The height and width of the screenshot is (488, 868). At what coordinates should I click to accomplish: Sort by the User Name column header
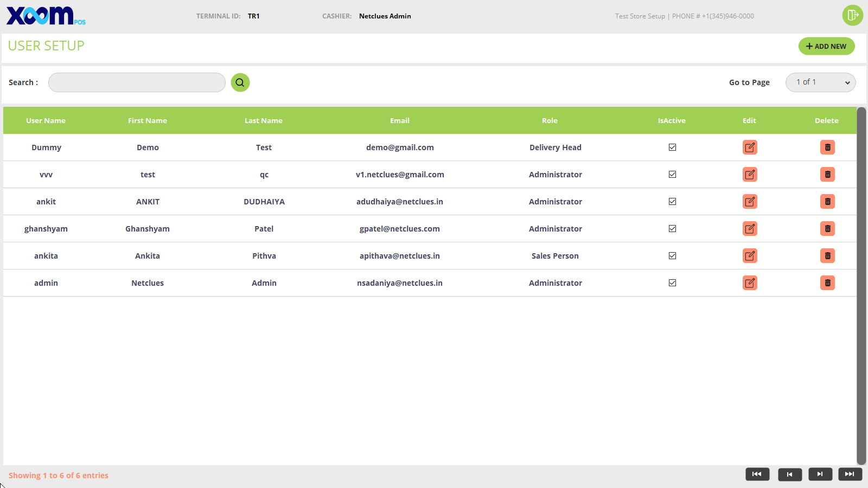[46, 121]
